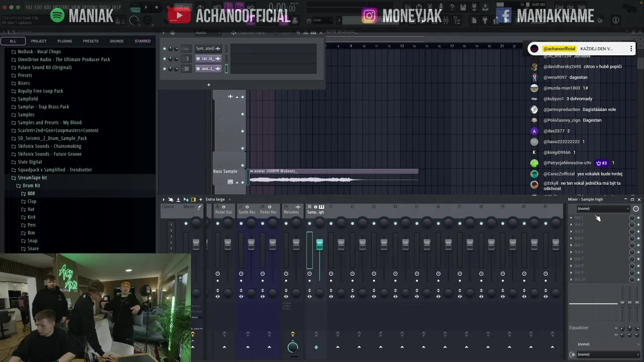
Task: Mute the car..tz_ channel
Action: (x=164, y=58)
